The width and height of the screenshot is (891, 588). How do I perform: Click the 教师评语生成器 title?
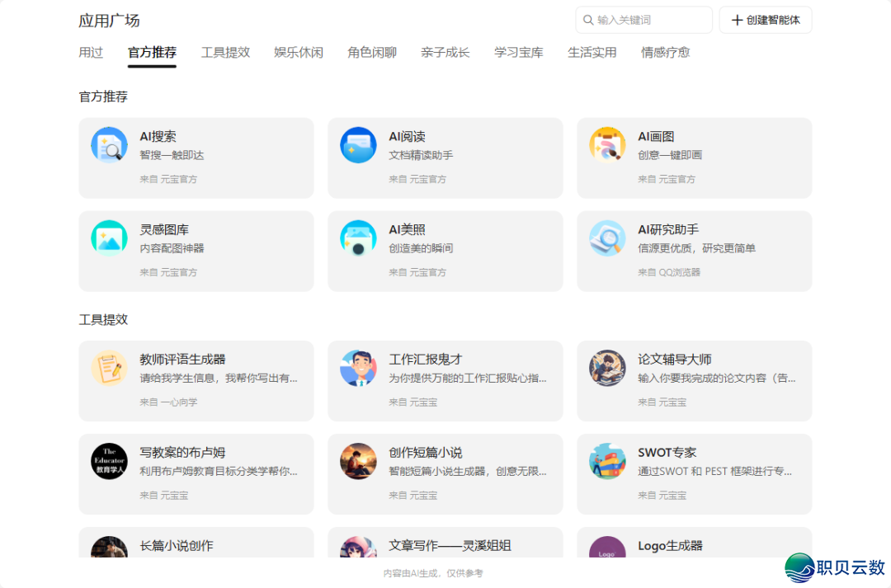182,360
